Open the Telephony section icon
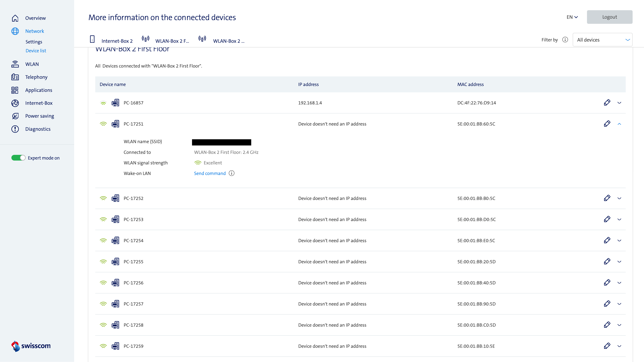This screenshot has width=644, height=362. point(15,77)
